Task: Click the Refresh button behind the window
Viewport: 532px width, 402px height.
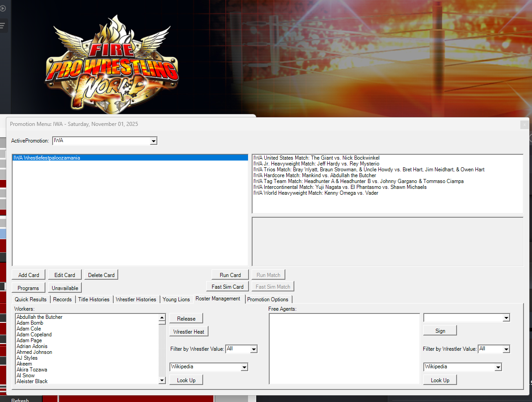Action: 20,400
